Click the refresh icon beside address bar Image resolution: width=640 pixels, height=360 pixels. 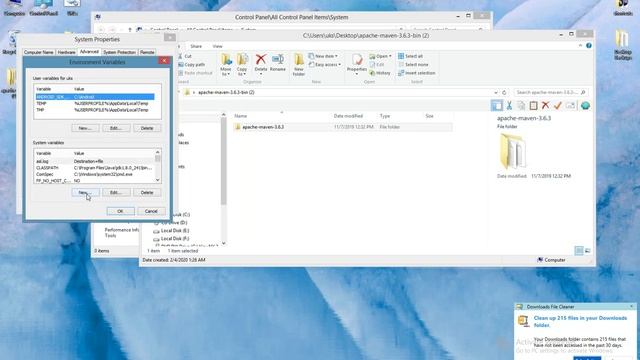tap(504, 93)
